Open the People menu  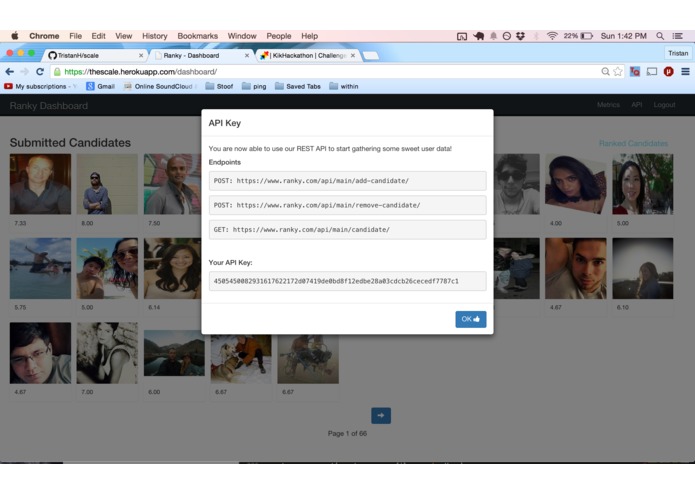coord(279,36)
